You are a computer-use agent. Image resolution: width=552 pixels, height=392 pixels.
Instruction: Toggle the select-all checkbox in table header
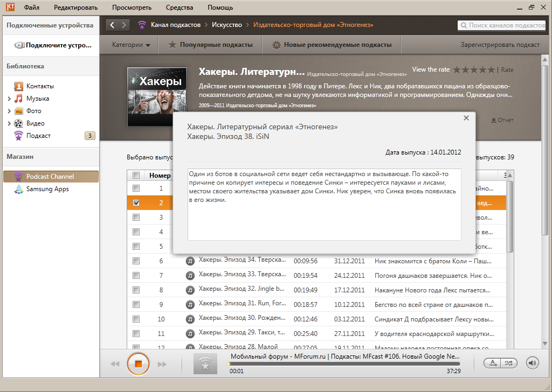136,175
